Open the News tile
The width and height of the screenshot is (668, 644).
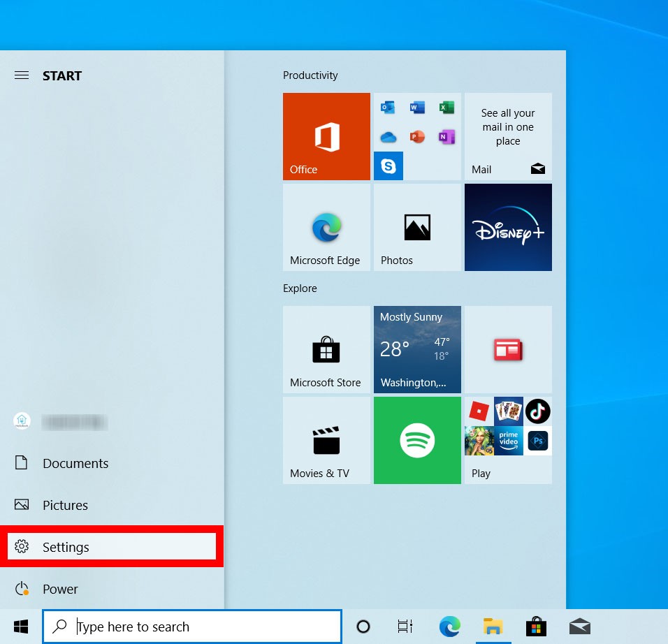[508, 349]
